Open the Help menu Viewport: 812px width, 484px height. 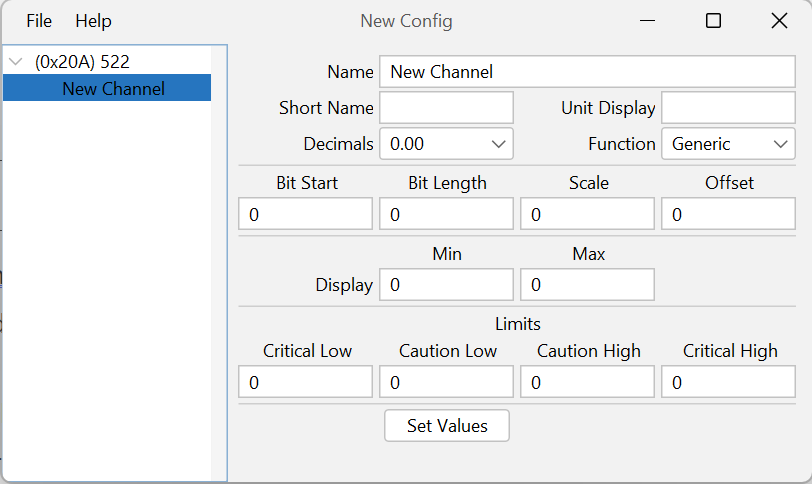(93, 21)
